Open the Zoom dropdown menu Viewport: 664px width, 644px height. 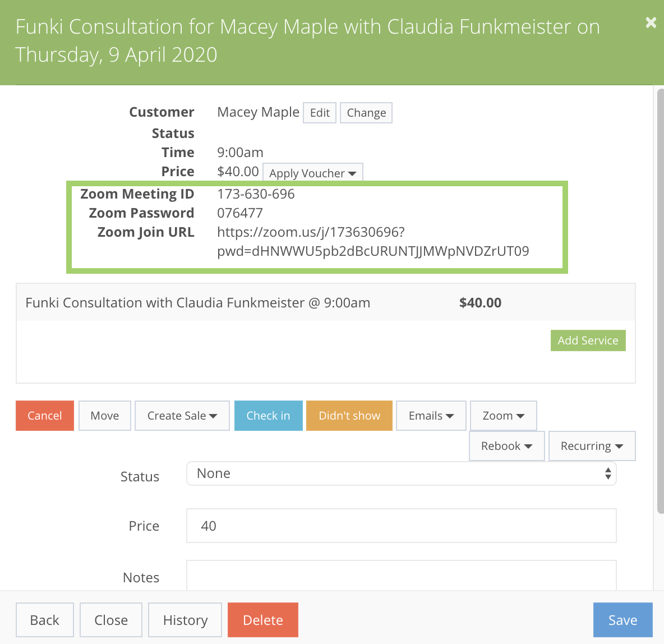(504, 416)
